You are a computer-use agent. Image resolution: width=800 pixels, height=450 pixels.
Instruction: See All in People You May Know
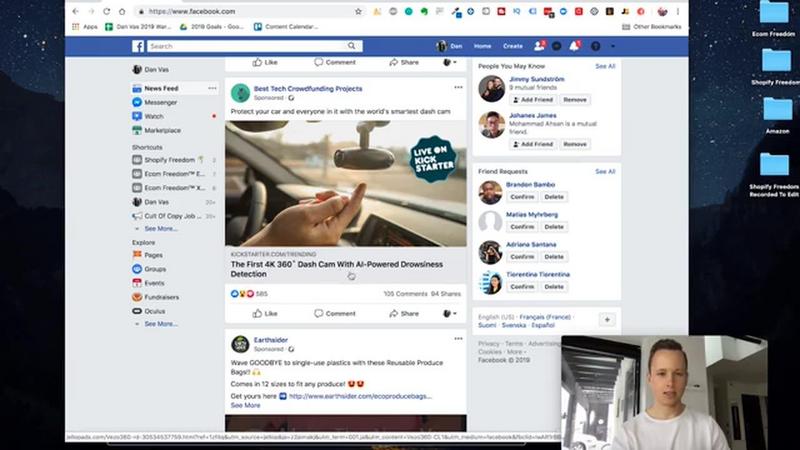click(605, 66)
